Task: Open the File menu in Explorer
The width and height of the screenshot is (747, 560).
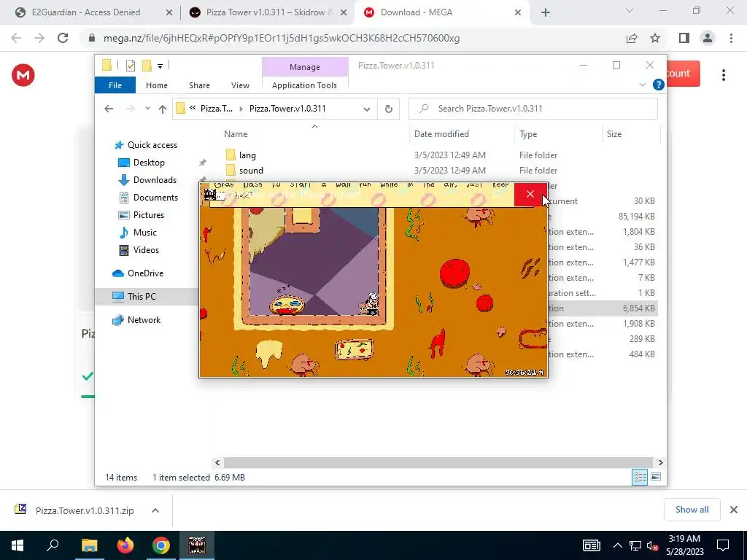Action: (x=115, y=85)
